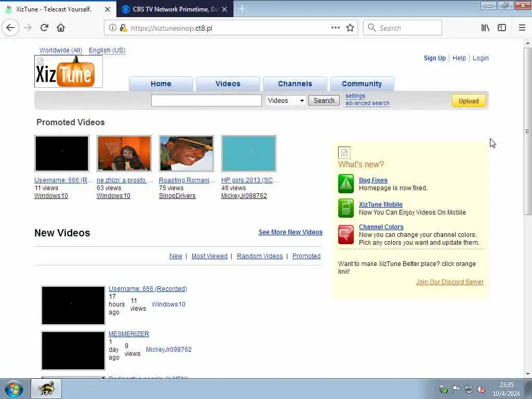This screenshot has width=532, height=399.
Task: Open the page actions three-dot menu
Action: pyautogui.click(x=336, y=28)
